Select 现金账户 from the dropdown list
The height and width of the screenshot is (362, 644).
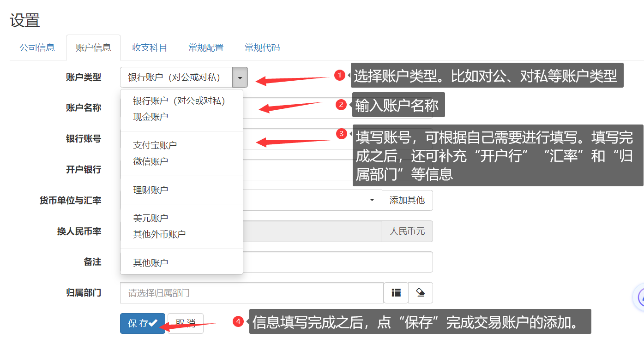point(150,117)
